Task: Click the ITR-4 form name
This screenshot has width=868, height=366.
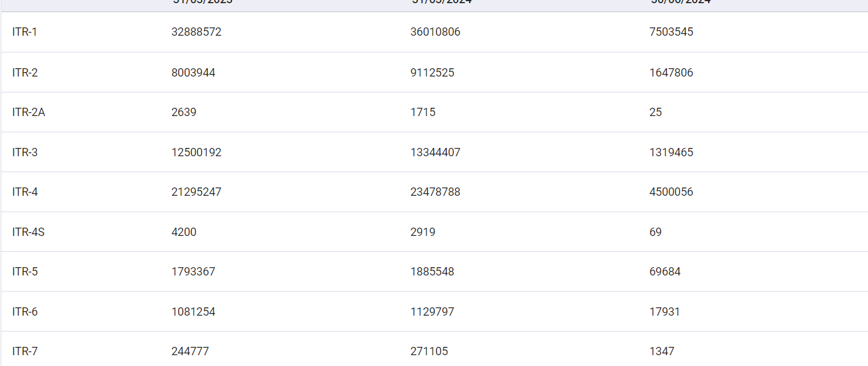Action: point(25,192)
